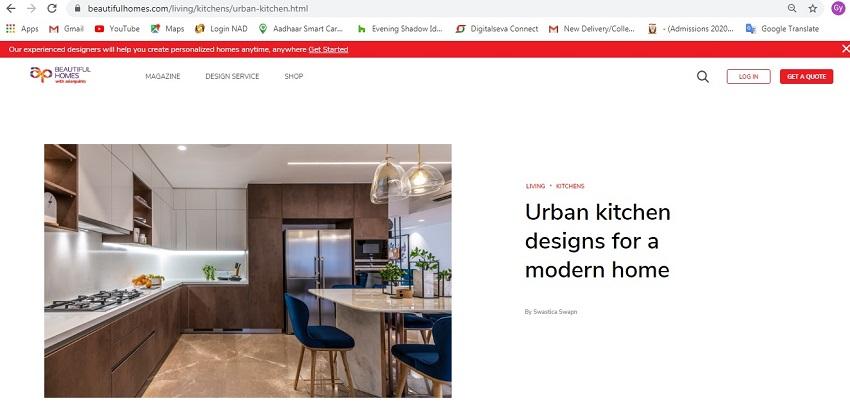The height and width of the screenshot is (417, 850).
Task: Open the zoom magnifier in address bar
Action: (x=792, y=9)
